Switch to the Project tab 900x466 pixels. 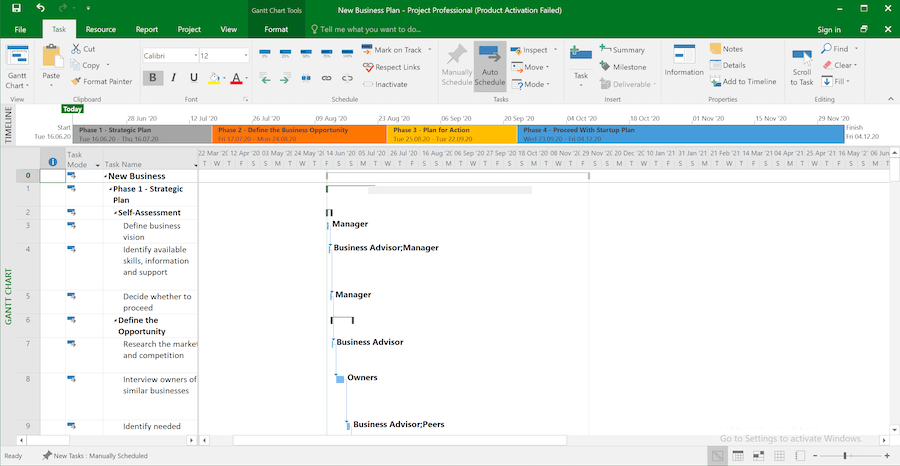pyautogui.click(x=189, y=29)
